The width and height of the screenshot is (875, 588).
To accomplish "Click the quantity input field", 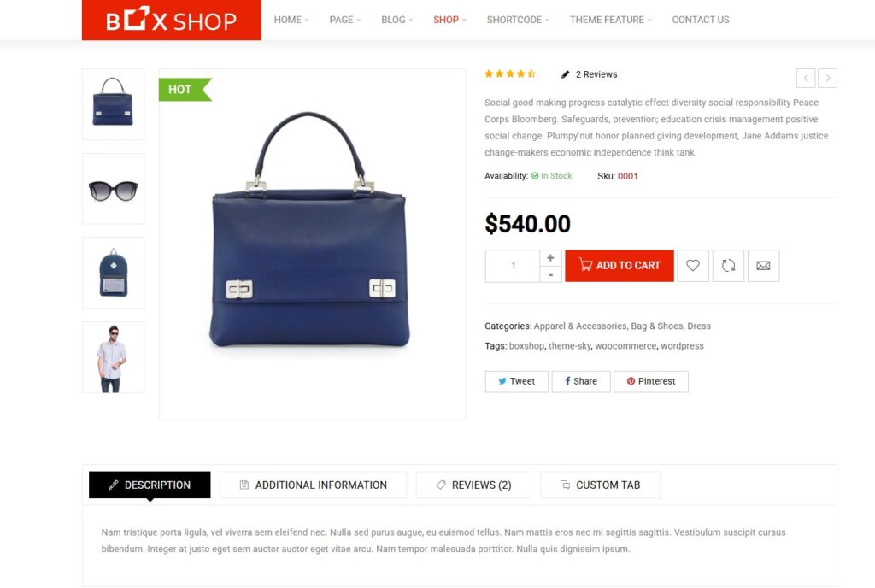I will click(513, 266).
